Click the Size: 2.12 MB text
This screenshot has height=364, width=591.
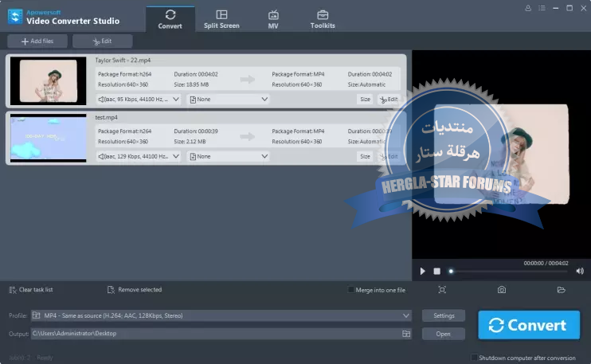[190, 141]
